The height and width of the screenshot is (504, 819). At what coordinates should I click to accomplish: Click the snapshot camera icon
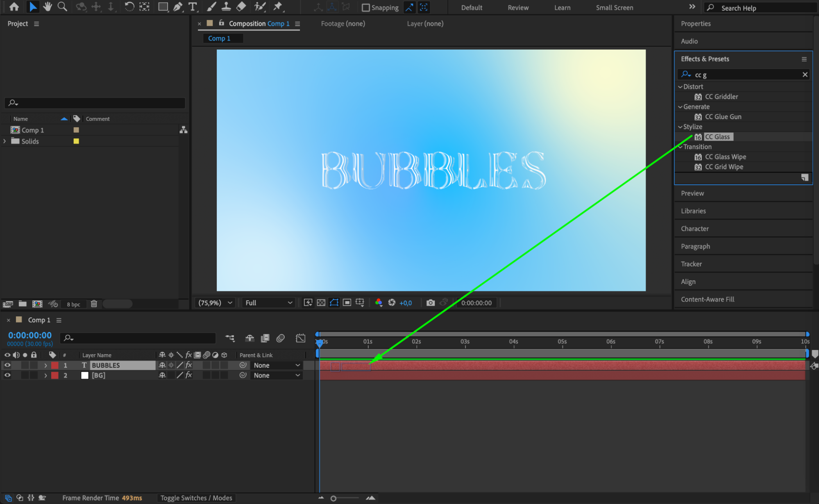tap(430, 303)
